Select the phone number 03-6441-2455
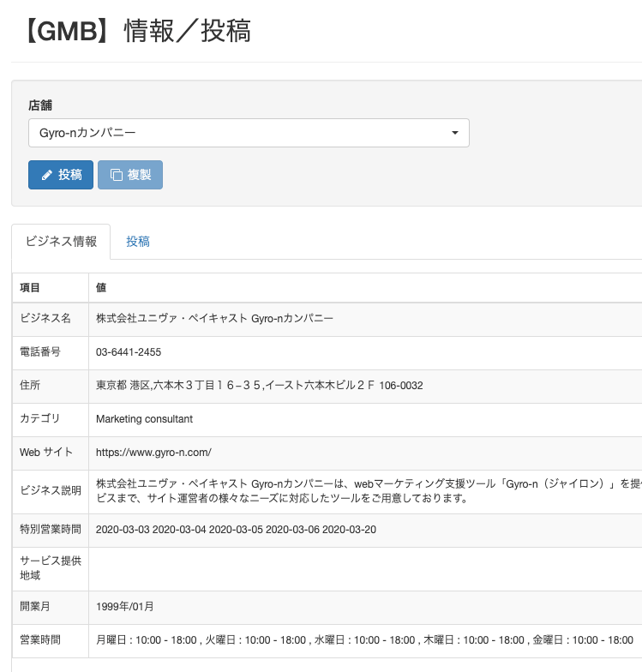 129,352
